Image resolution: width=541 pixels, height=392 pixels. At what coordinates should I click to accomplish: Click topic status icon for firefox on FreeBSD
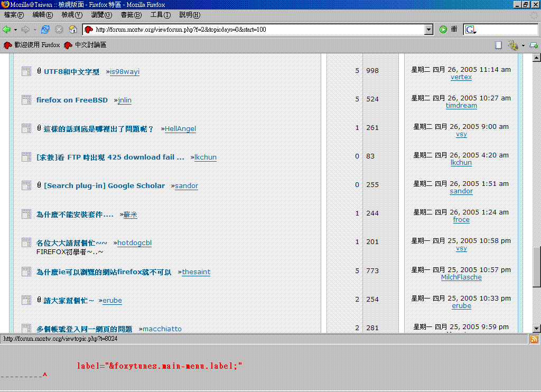click(26, 100)
